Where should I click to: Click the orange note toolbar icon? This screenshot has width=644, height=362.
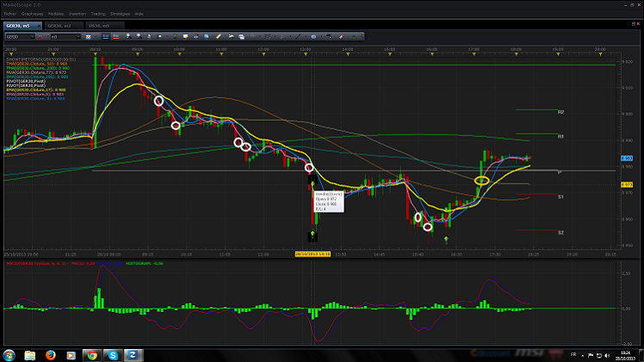[186, 36]
